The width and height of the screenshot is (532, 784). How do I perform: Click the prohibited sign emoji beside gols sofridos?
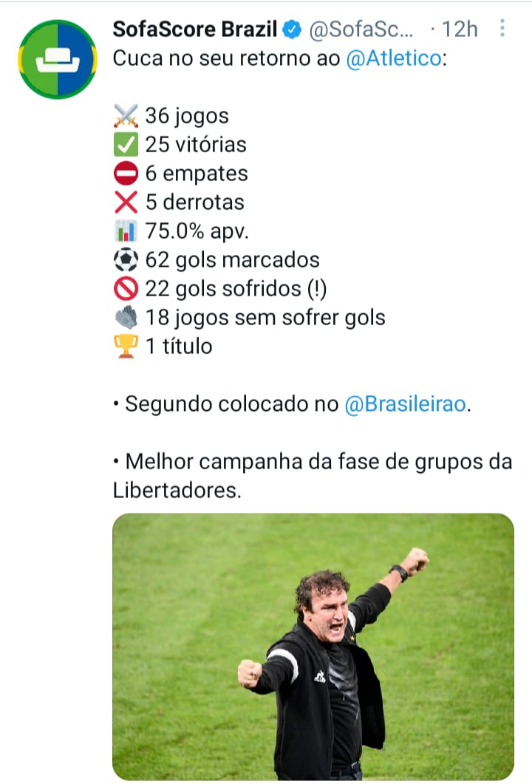126,289
